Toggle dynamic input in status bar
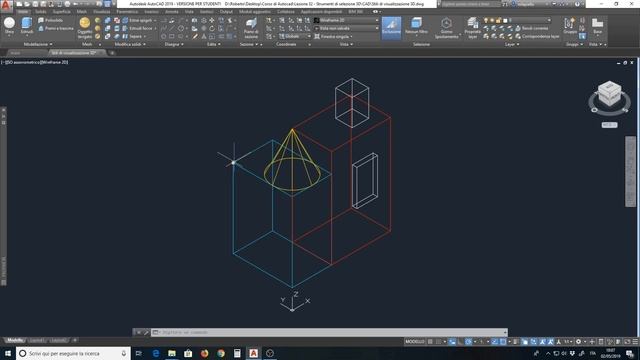 click(452, 342)
